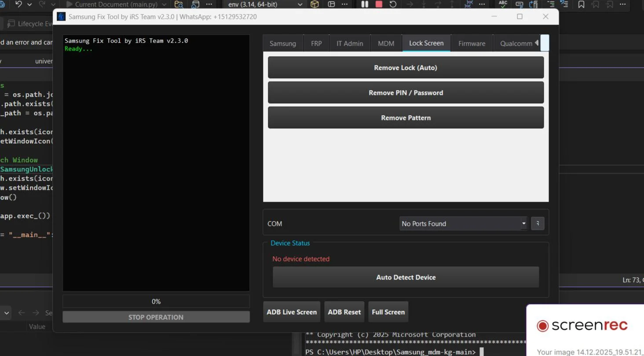The height and width of the screenshot is (356, 644).
Task: Switch to the FRP tab
Action: (316, 44)
